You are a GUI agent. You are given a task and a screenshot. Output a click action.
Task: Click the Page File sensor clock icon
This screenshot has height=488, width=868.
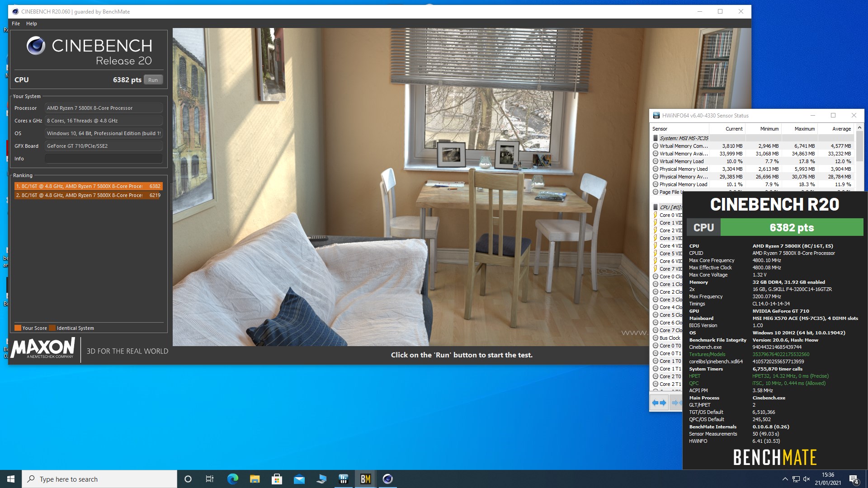coord(656,192)
